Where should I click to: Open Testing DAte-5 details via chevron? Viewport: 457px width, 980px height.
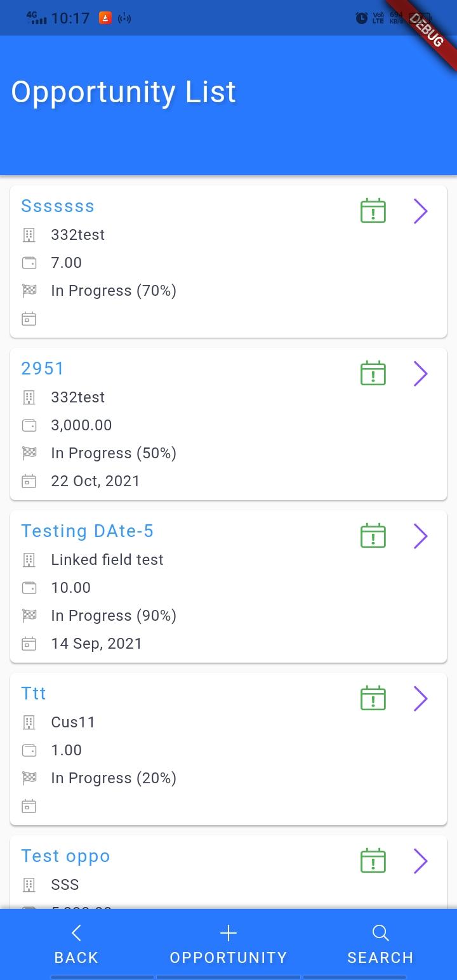(x=420, y=536)
